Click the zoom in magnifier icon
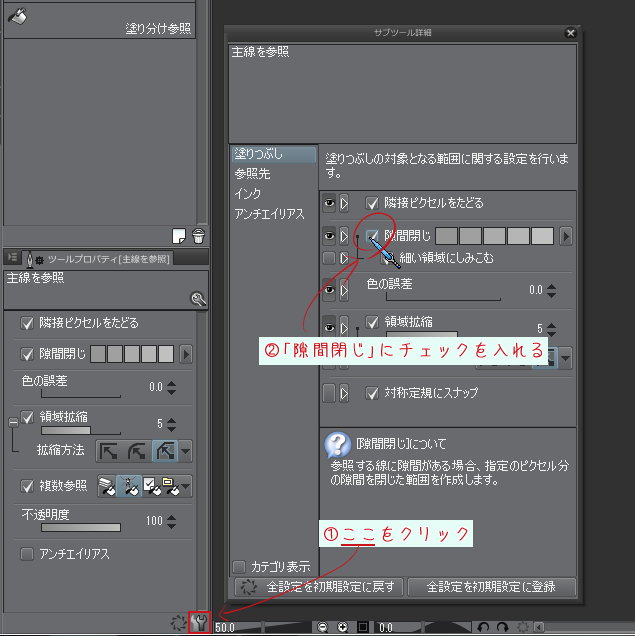The width and height of the screenshot is (635, 636). click(x=343, y=627)
